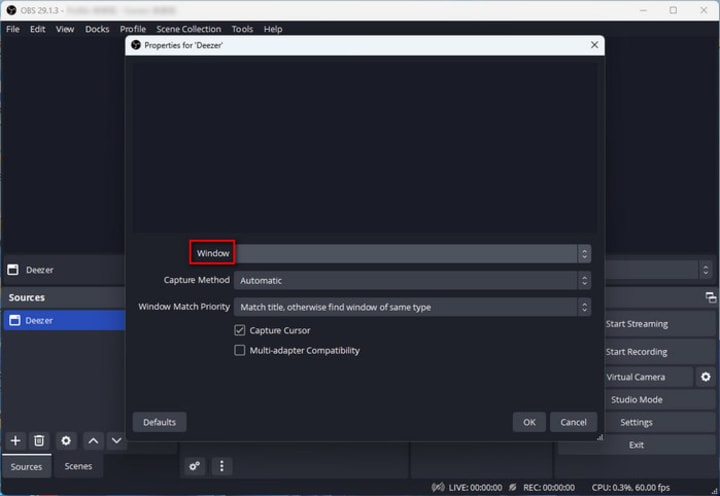The height and width of the screenshot is (496, 720).
Task: Click stepper arrows behind dialog at right
Action: click(706, 270)
